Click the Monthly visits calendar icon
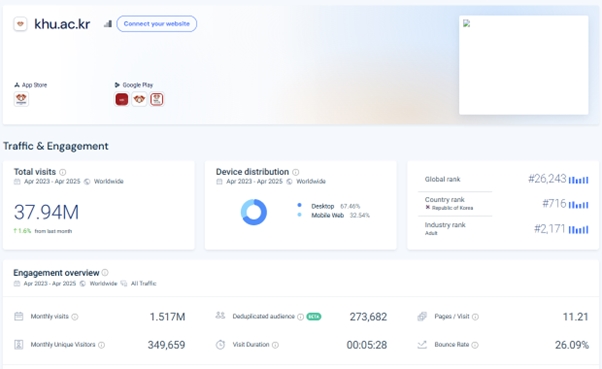Image resolution: width=602 pixels, height=369 pixels. coord(19,316)
